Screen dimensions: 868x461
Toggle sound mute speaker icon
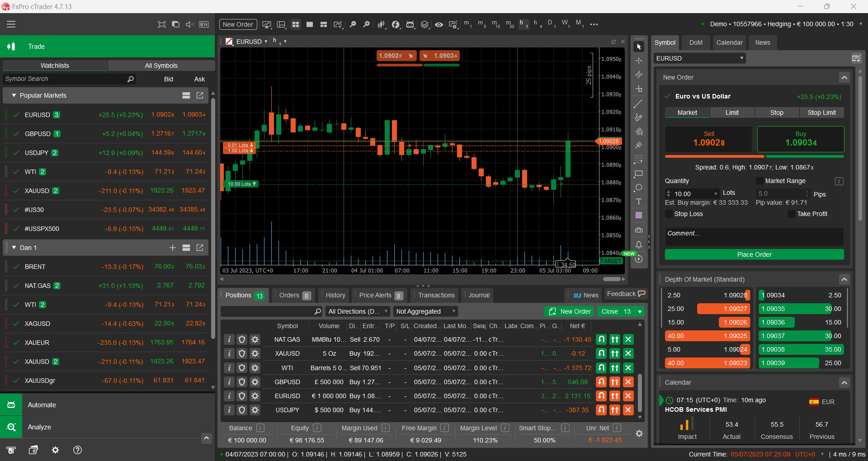click(x=190, y=24)
